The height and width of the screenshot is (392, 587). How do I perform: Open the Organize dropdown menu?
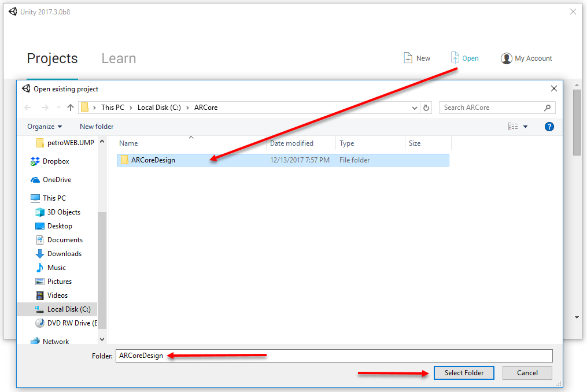(45, 127)
